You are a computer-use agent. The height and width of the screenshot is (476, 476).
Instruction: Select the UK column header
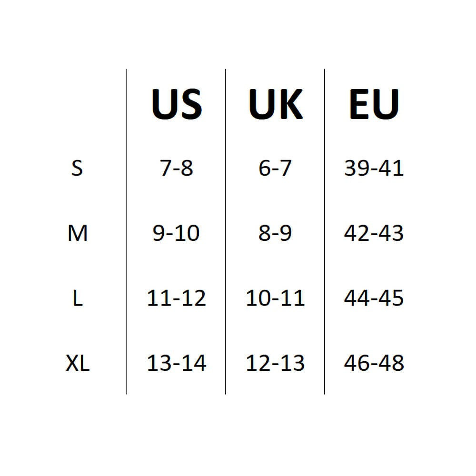click(x=275, y=104)
